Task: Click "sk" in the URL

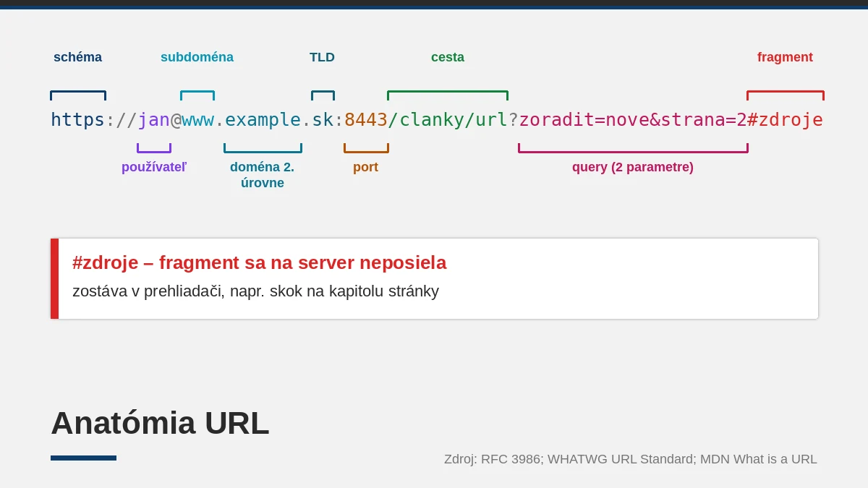Action: 323,120
